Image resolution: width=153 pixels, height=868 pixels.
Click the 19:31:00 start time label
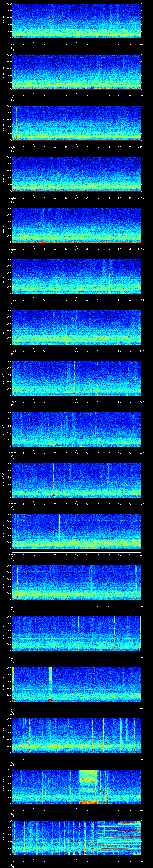[12, 657]
